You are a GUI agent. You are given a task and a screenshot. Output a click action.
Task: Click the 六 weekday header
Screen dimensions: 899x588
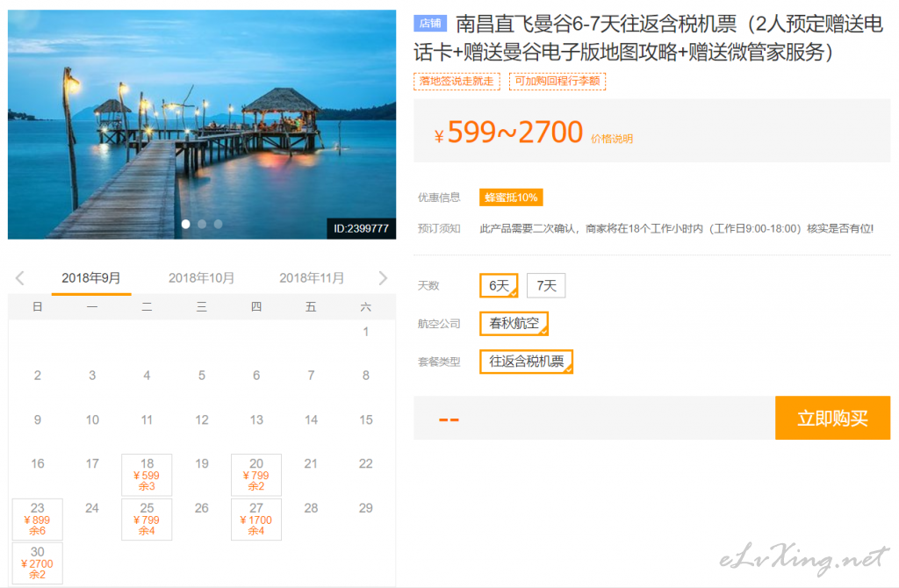click(366, 307)
